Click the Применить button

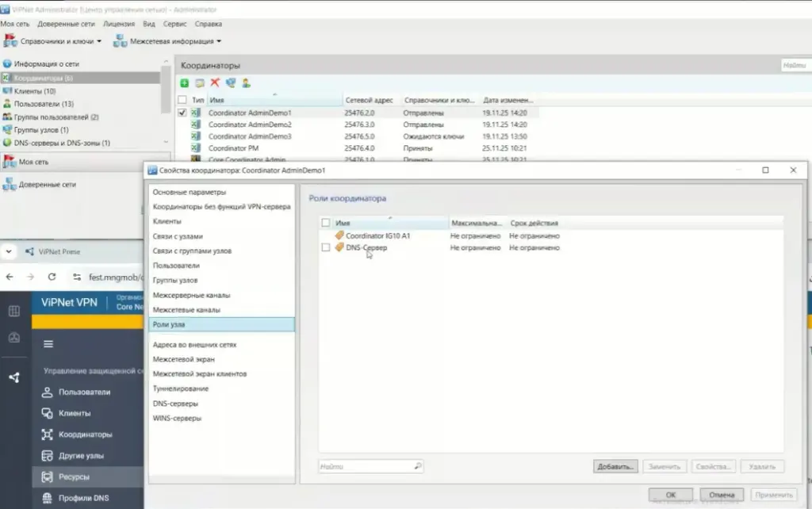[774, 495]
